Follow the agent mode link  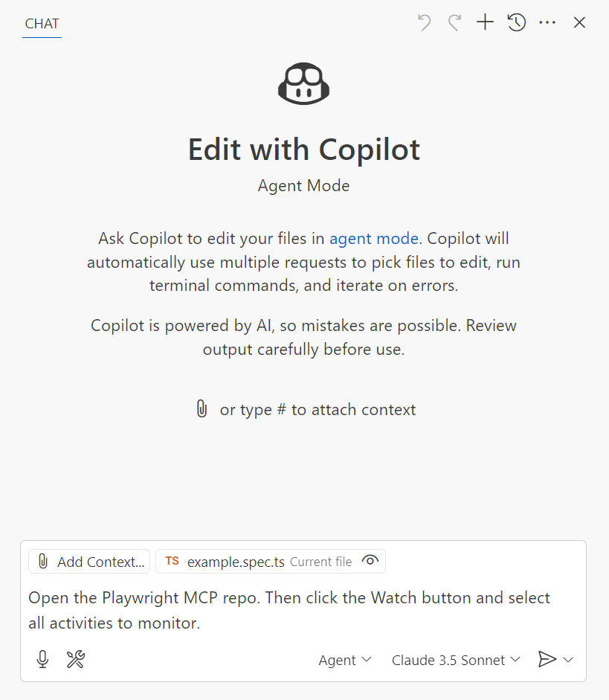point(374,239)
